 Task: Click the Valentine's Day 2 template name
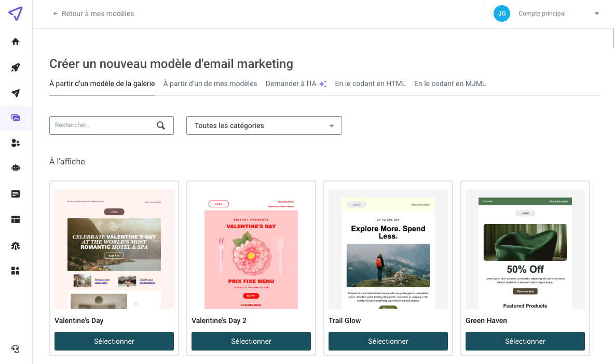click(x=219, y=320)
